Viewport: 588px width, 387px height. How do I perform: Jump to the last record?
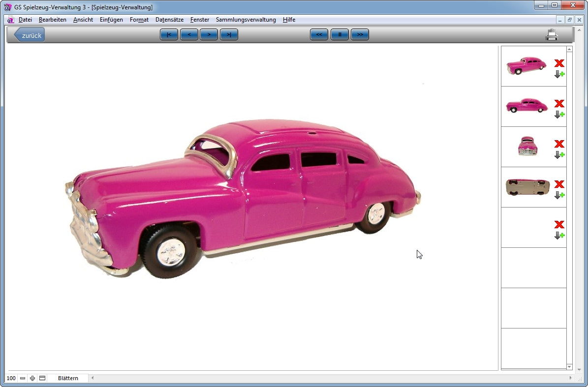pyautogui.click(x=229, y=34)
